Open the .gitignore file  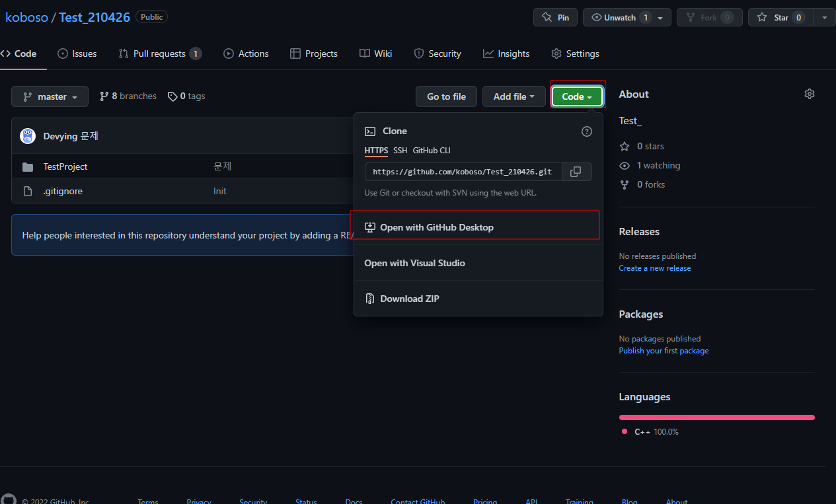(x=63, y=192)
